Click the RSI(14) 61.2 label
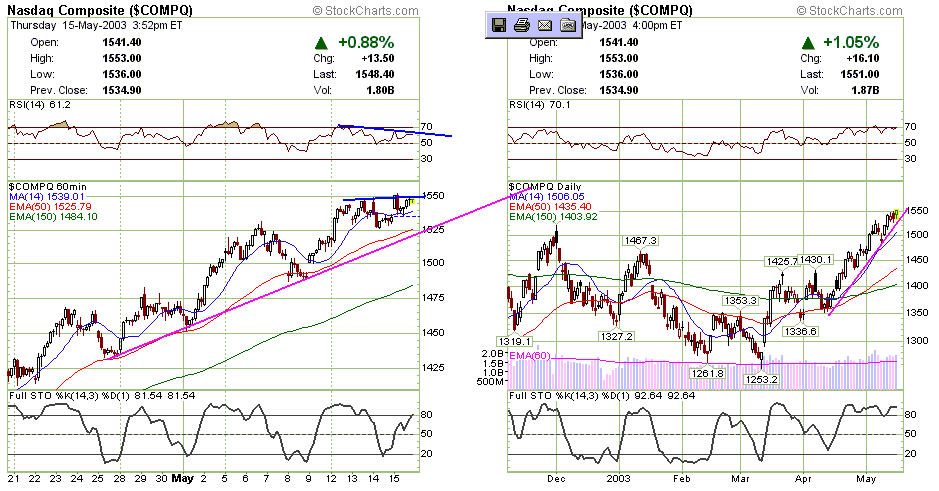939x491 pixels. (40, 105)
